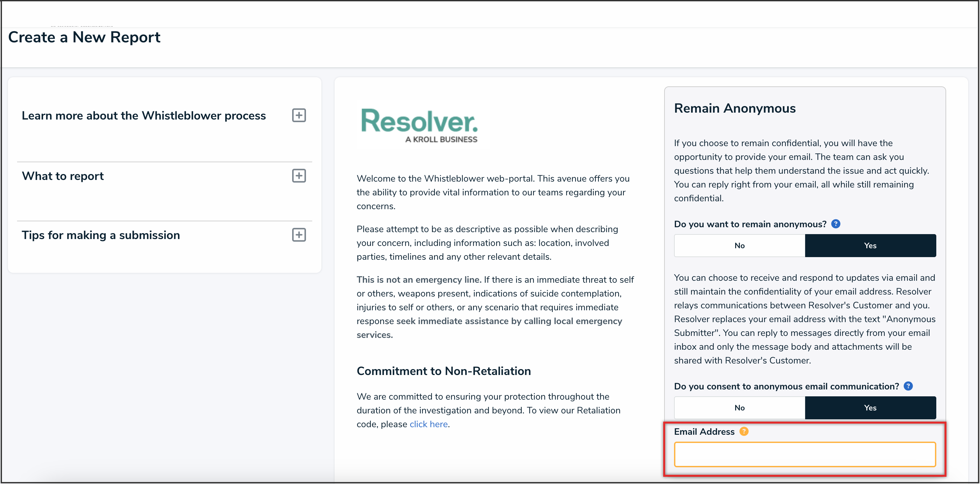This screenshot has height=484, width=980.
Task: Expand Tips for making a submission plus icon
Action: tap(299, 235)
